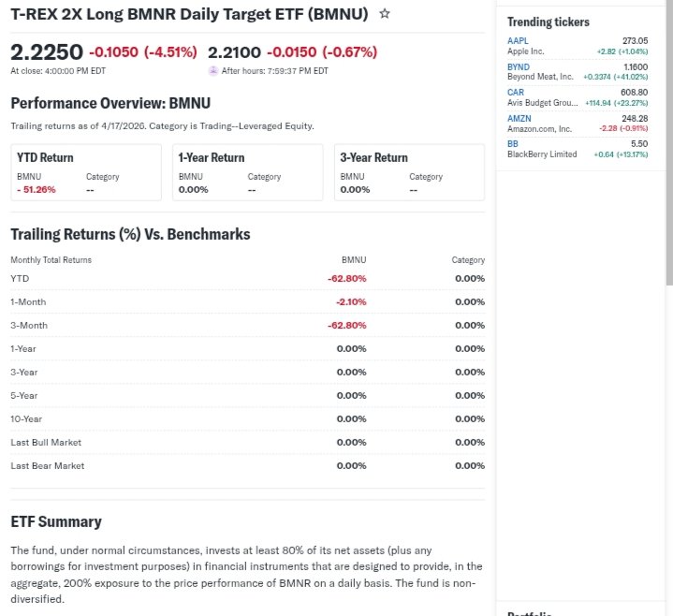This screenshot has width=673, height=616.
Task: Select the CAR ticker symbol
Action: click(516, 93)
